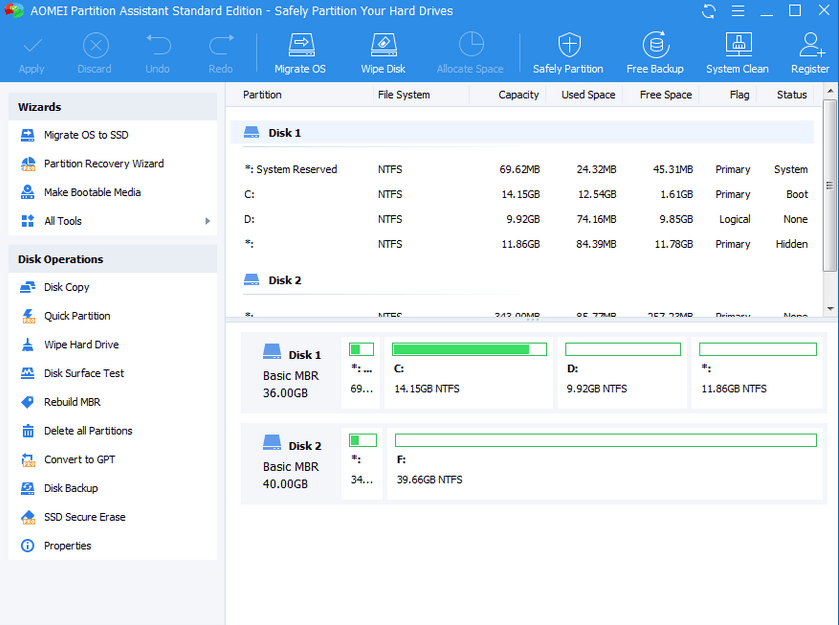The height and width of the screenshot is (625, 839).
Task: Sort by File System column header
Action: tap(404, 95)
